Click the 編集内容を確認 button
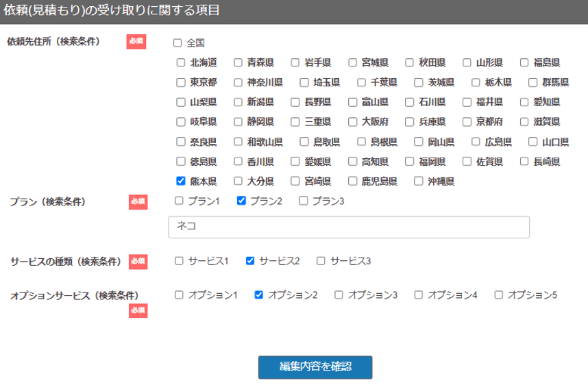Screen dimensions: 588x387 tap(315, 368)
